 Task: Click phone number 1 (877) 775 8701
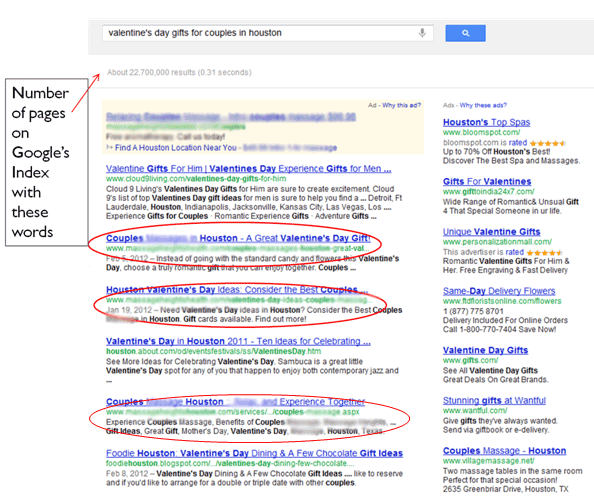coord(473,311)
